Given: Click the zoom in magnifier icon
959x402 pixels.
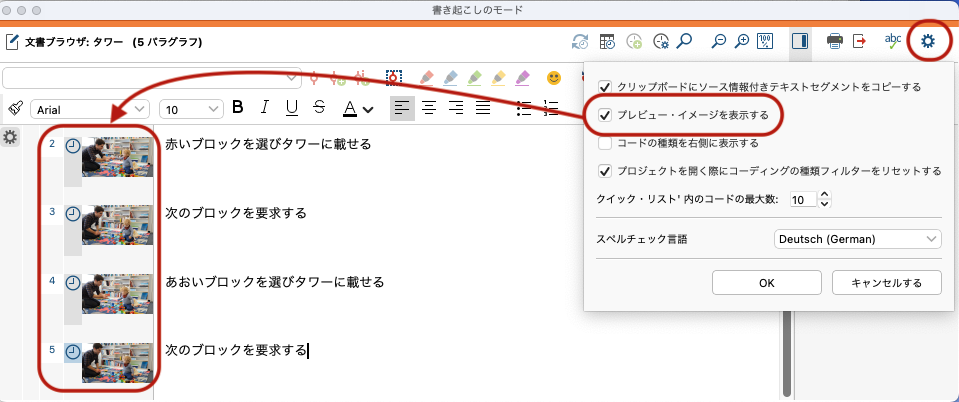Looking at the screenshot, I should (742, 42).
